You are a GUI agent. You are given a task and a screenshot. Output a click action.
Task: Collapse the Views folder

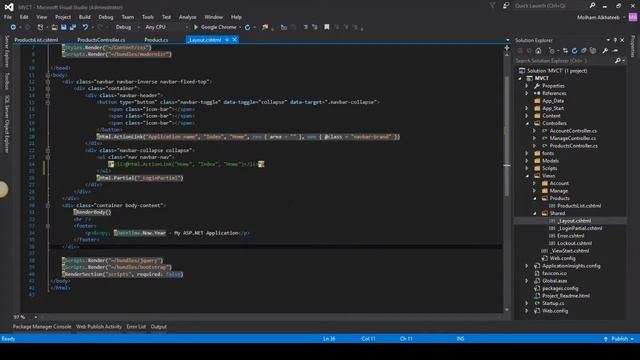527,176
